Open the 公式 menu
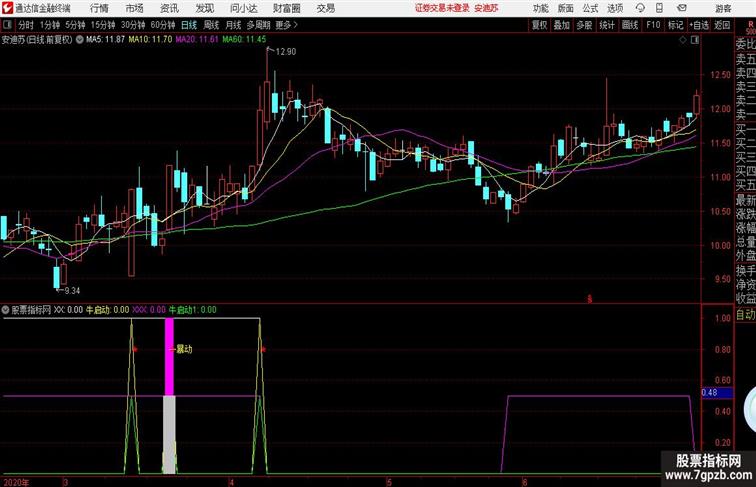Viewport: 756px width, 487px height. 590,8
